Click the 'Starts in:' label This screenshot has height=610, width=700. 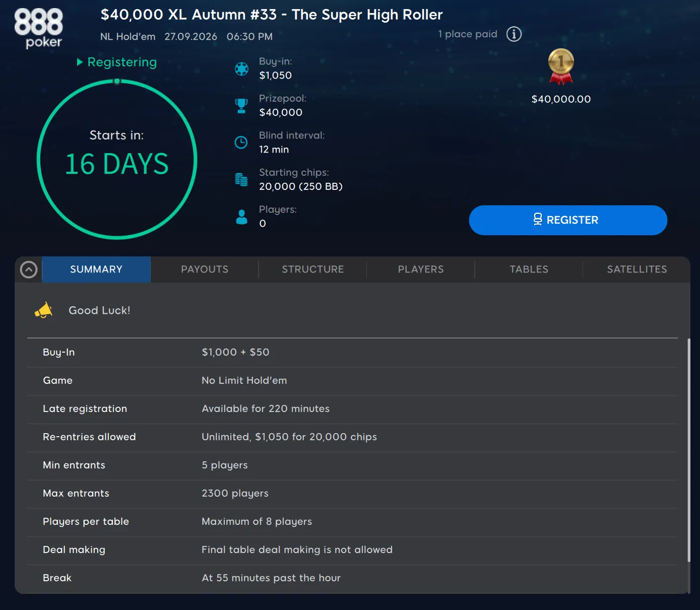tap(116, 135)
